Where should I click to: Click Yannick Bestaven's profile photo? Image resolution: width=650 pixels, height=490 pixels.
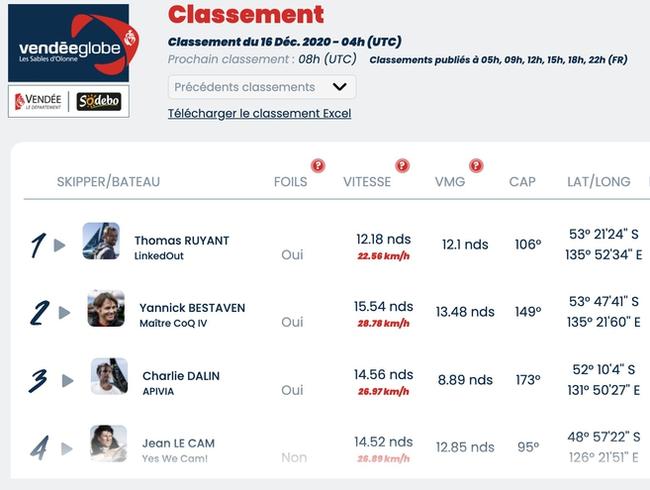coord(106,308)
